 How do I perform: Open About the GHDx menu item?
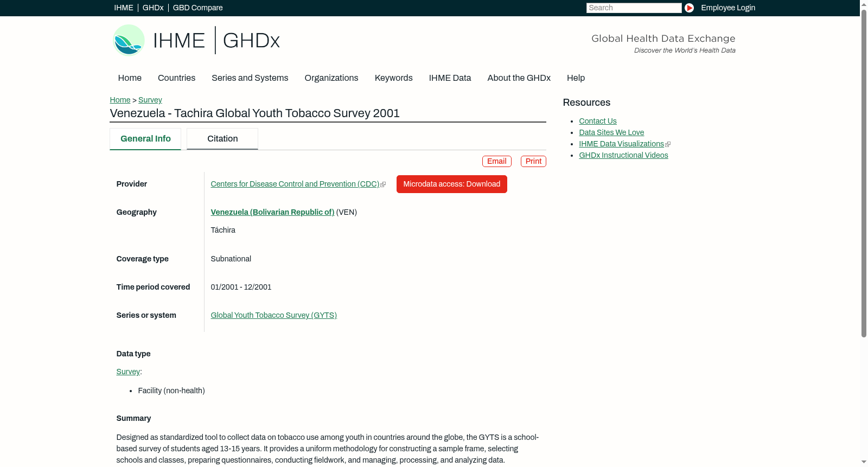pyautogui.click(x=519, y=78)
